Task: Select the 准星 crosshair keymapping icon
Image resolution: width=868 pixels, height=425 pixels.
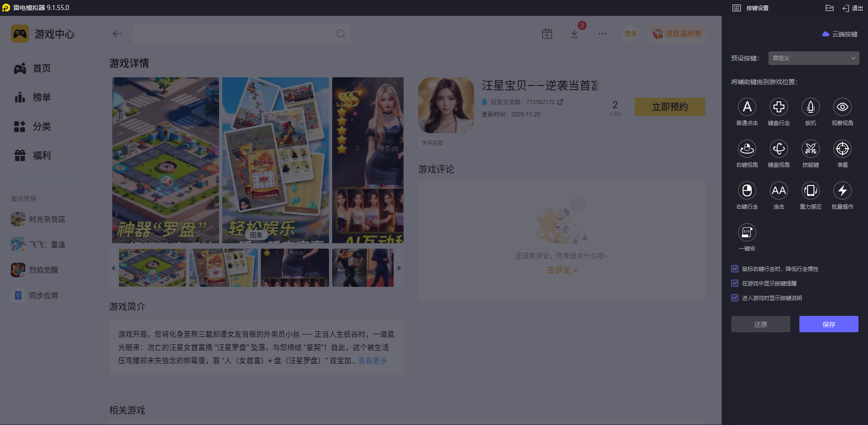Action: click(842, 149)
